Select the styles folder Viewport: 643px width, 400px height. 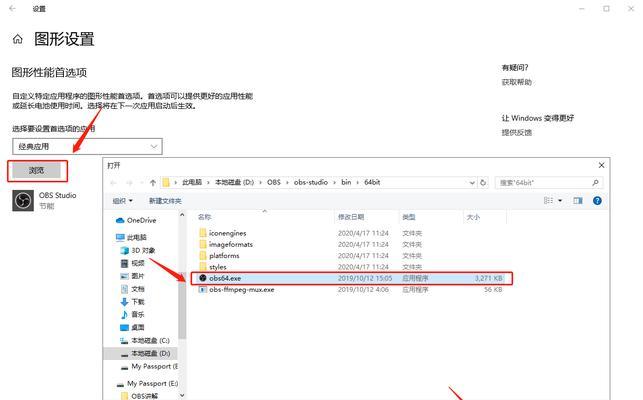[x=213, y=267]
